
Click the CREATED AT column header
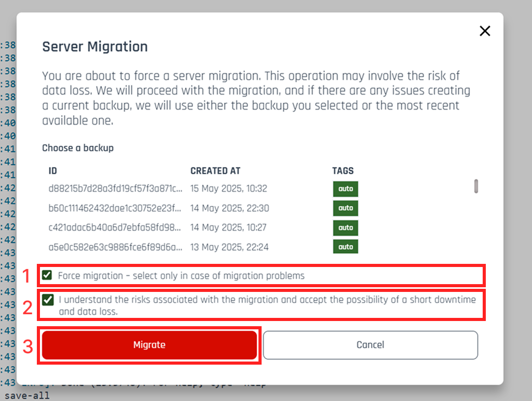(x=215, y=171)
